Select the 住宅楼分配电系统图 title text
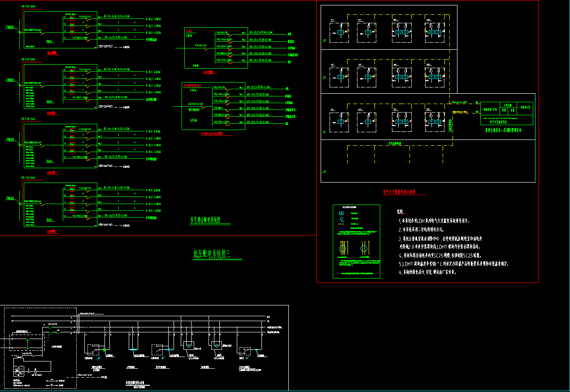 (205, 220)
